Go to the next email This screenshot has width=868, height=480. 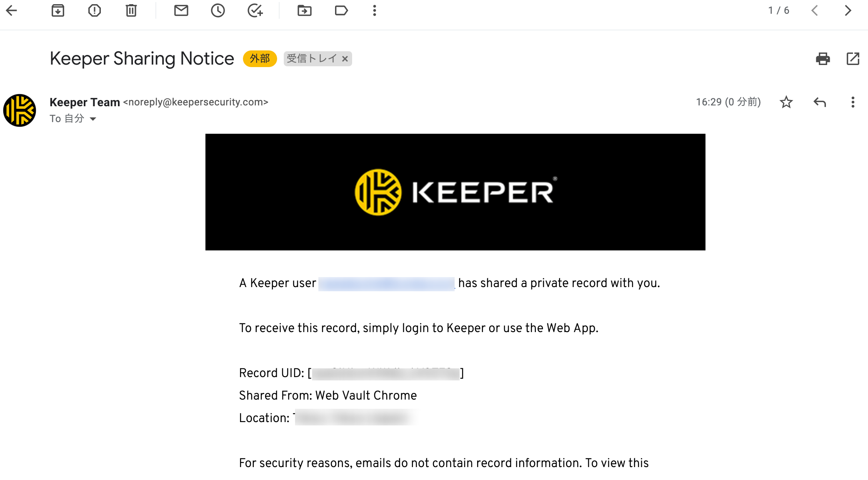(848, 10)
